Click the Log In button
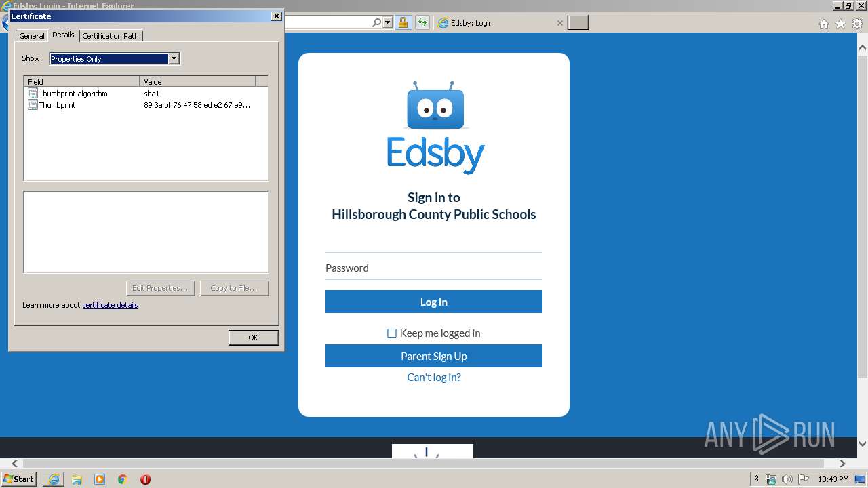Image resolution: width=868 pixels, height=488 pixels. 434,302
